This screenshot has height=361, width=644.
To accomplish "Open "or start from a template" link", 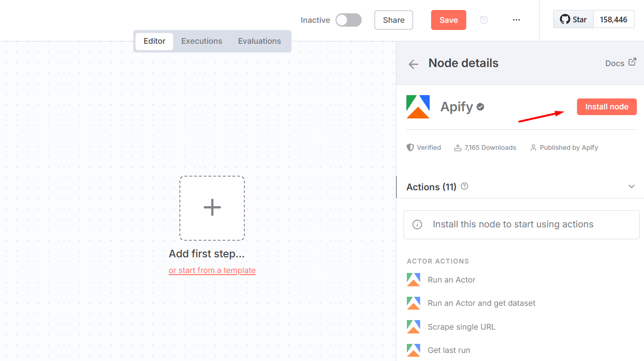I will [212, 270].
